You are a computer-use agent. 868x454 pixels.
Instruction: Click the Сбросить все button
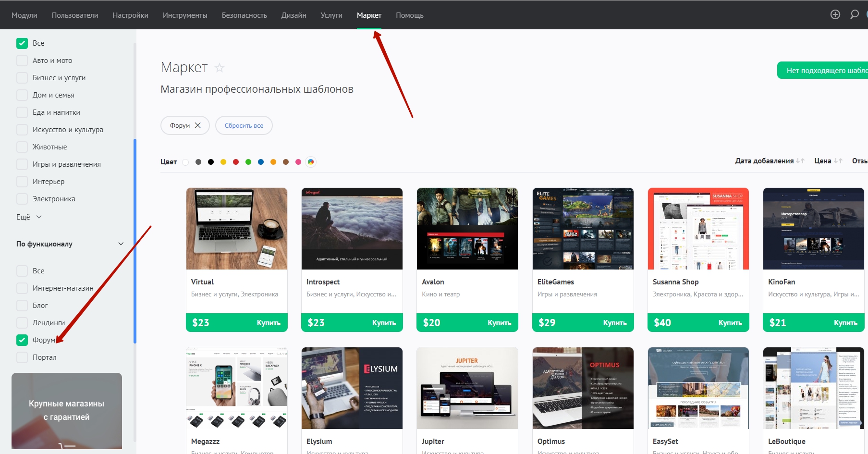244,125
